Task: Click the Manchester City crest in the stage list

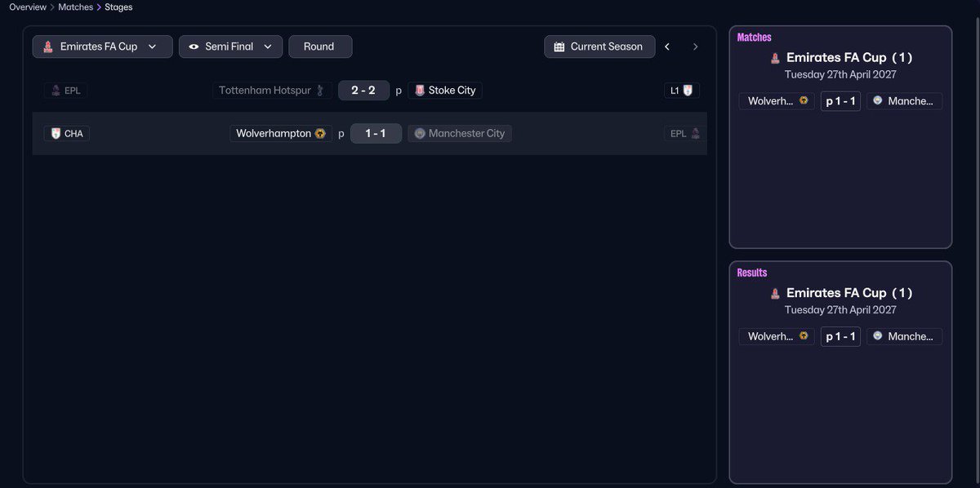Action: click(x=420, y=133)
